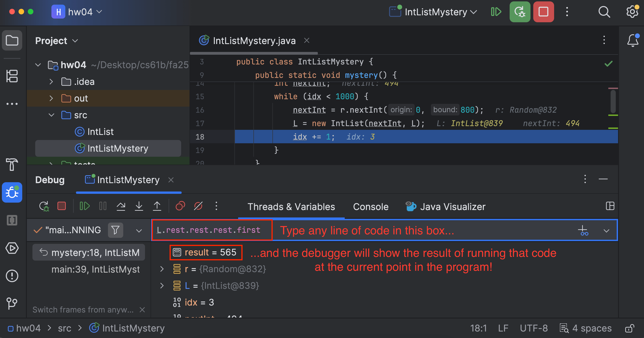Expand the .idea folder

coord(51,82)
